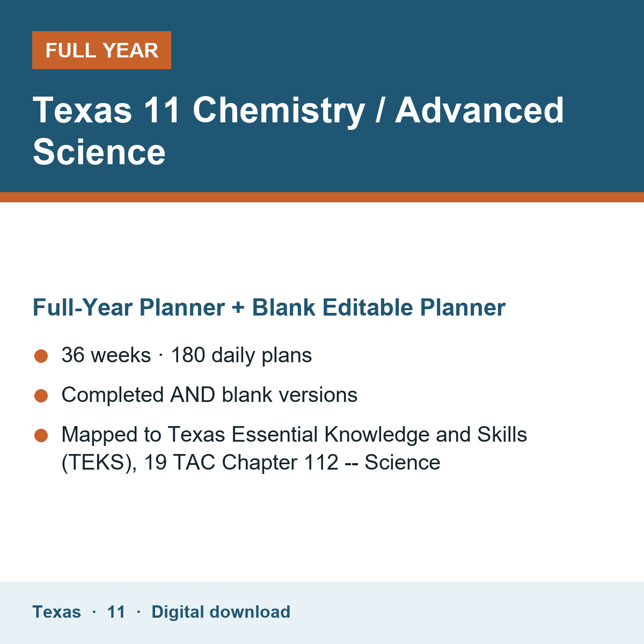The image size is (644, 644).
Task: Click the Mapped to Texas Essential Knowledge line
Action: (x=294, y=435)
